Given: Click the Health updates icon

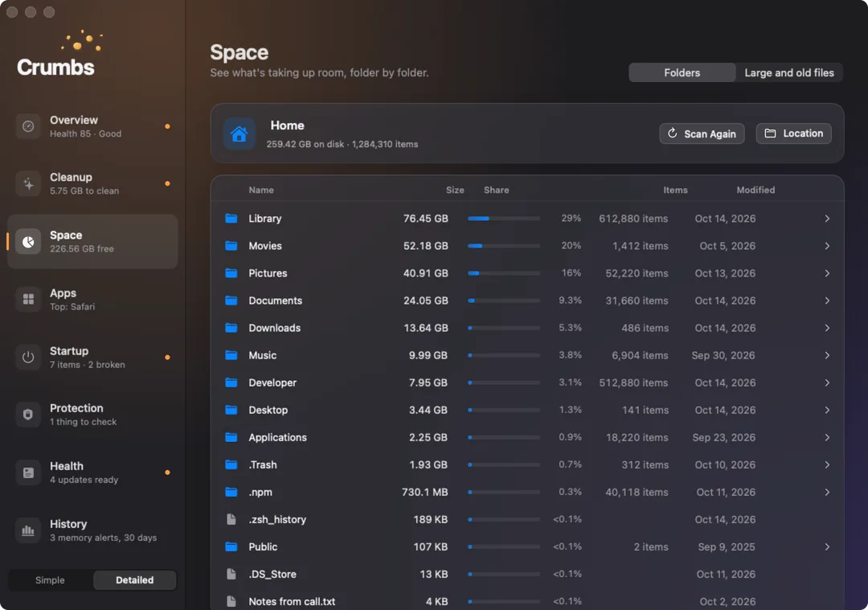Looking at the screenshot, I should pyautogui.click(x=28, y=473).
